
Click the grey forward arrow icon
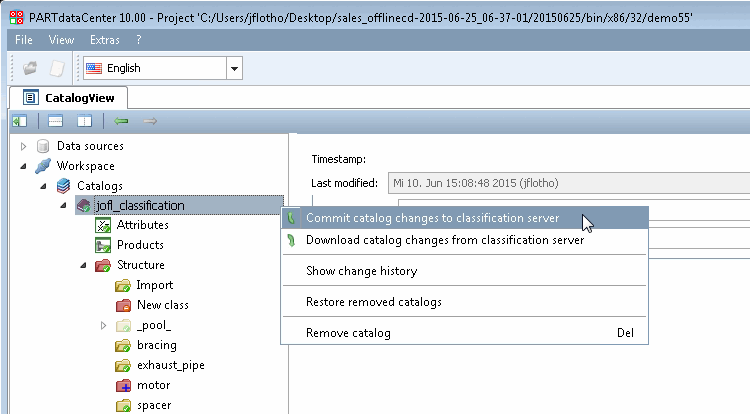point(150,121)
